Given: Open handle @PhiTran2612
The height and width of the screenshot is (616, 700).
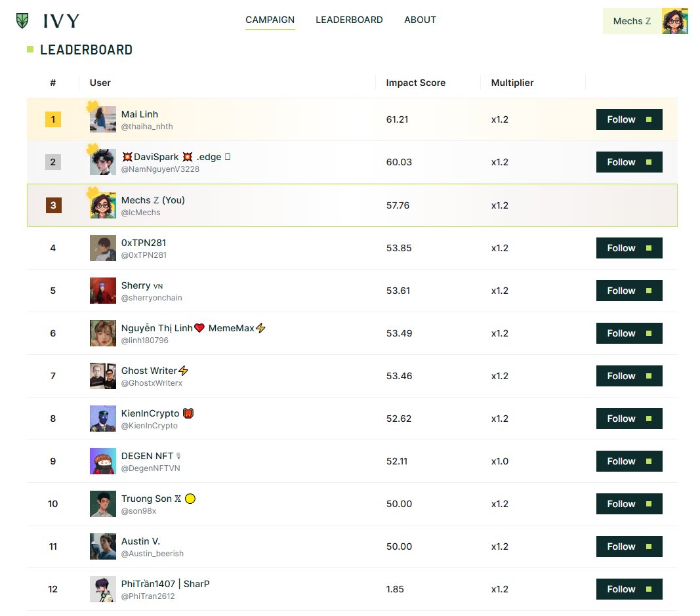Looking at the screenshot, I should click(x=148, y=596).
